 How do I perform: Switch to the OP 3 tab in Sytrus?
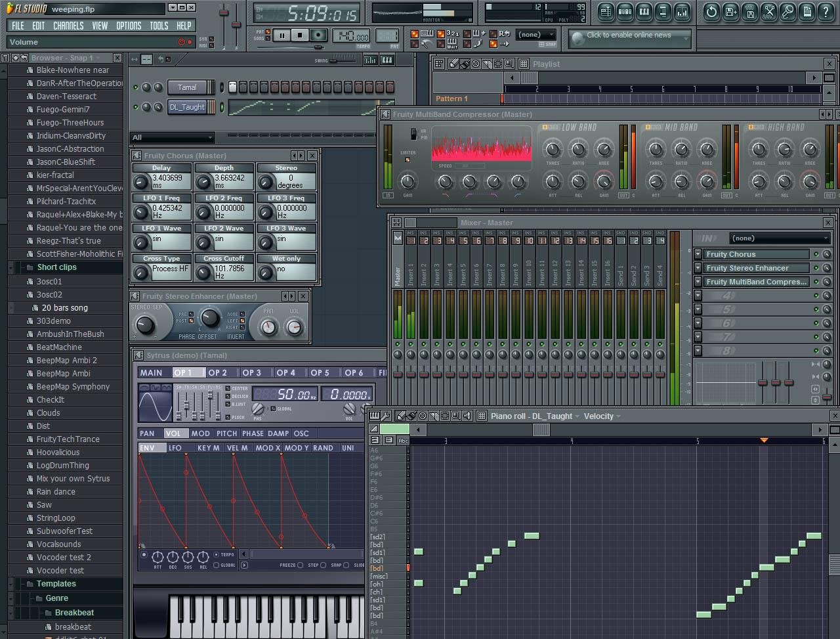pos(252,372)
